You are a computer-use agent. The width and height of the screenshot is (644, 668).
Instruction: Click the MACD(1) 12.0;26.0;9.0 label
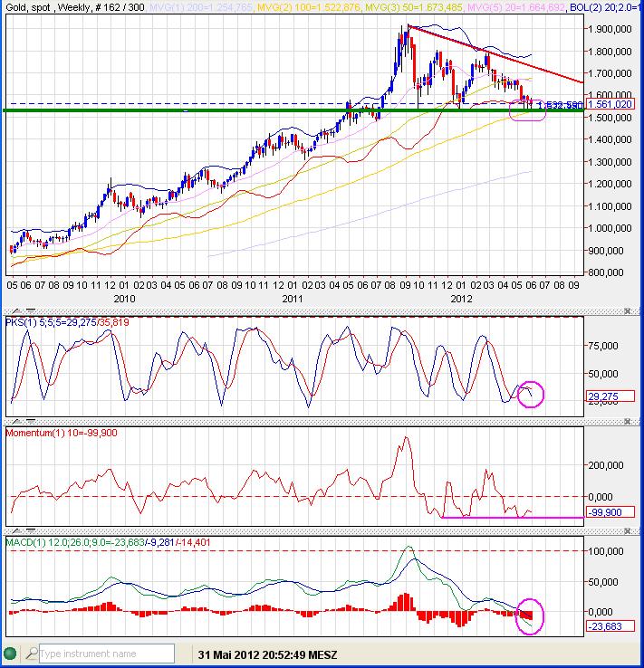click(108, 542)
